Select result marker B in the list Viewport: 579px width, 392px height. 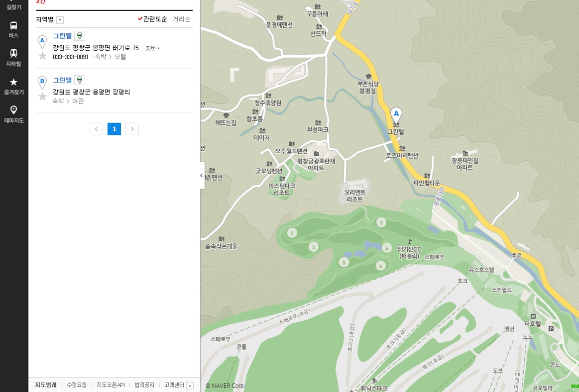(x=42, y=81)
